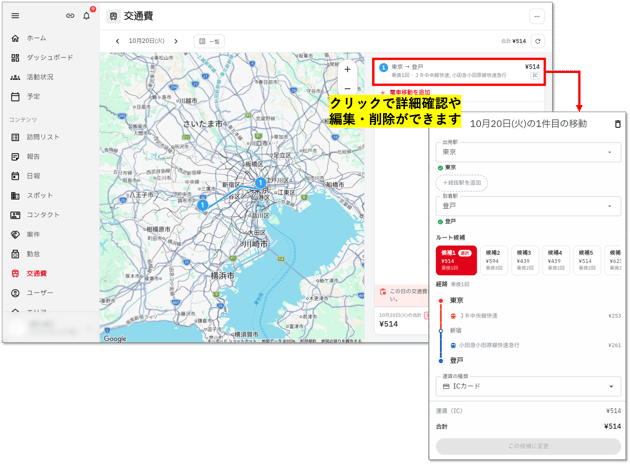
Task: Delete this trip with the trash icon
Action: click(618, 124)
